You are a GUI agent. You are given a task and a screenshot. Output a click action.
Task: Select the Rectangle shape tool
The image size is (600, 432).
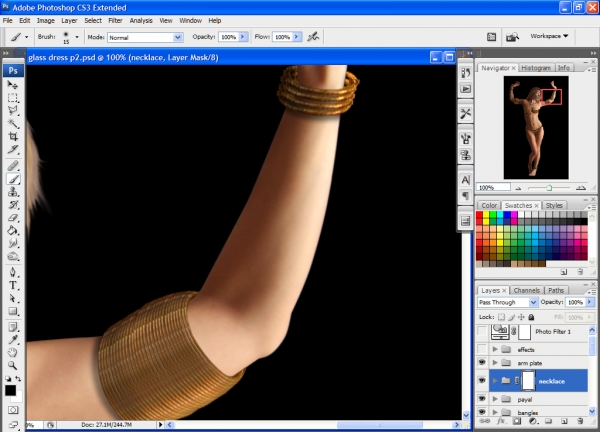pyautogui.click(x=13, y=311)
